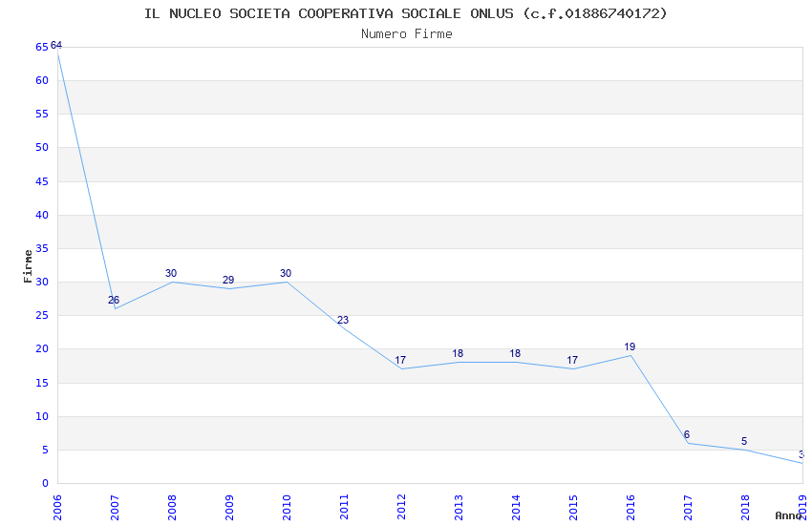Select data label 17 above 2015
The image size is (812, 525).
(572, 360)
